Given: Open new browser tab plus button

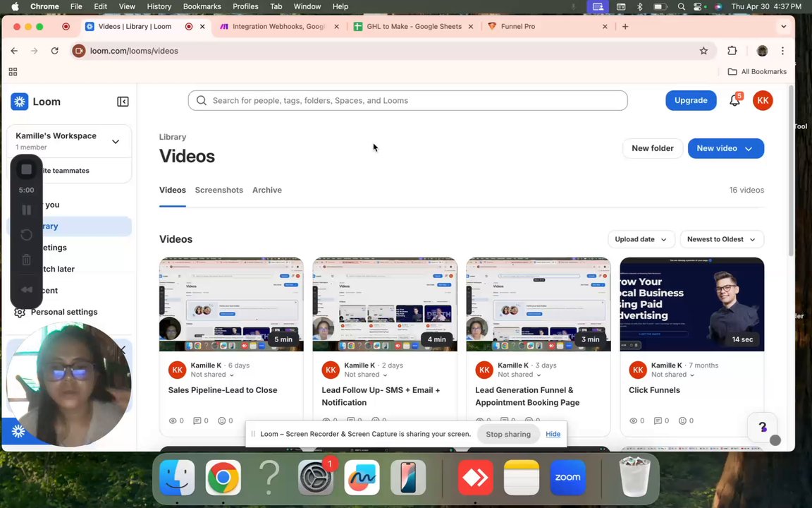Looking at the screenshot, I should 625,26.
